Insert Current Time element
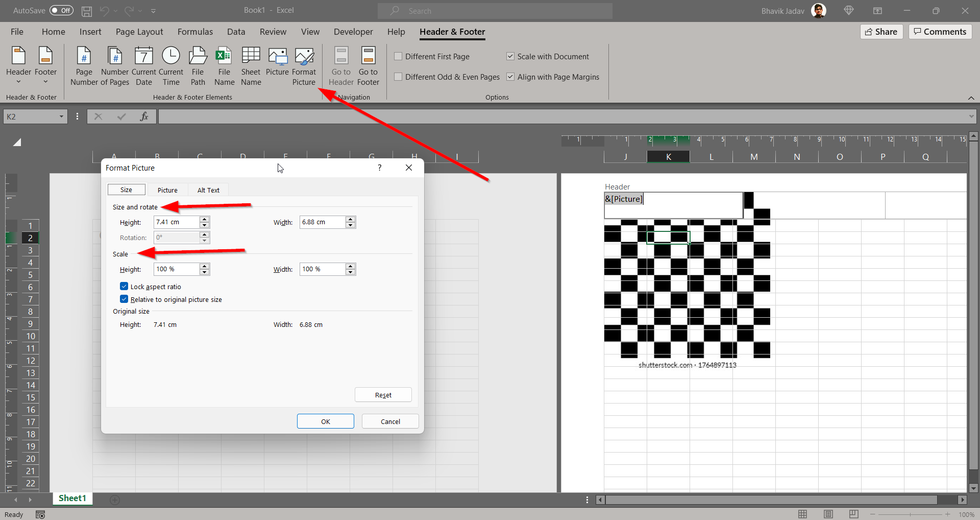 point(171,66)
